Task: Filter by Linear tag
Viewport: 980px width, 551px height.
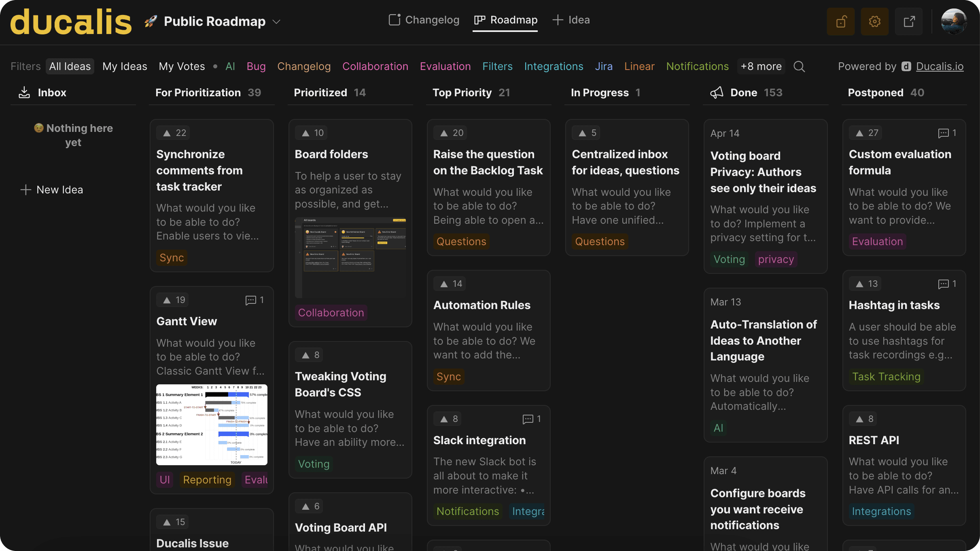Action: (x=639, y=66)
